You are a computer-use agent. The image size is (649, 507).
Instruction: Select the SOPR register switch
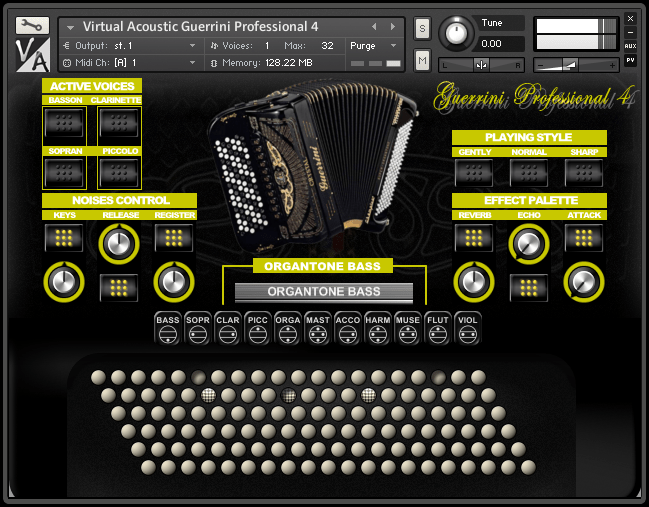(x=197, y=329)
